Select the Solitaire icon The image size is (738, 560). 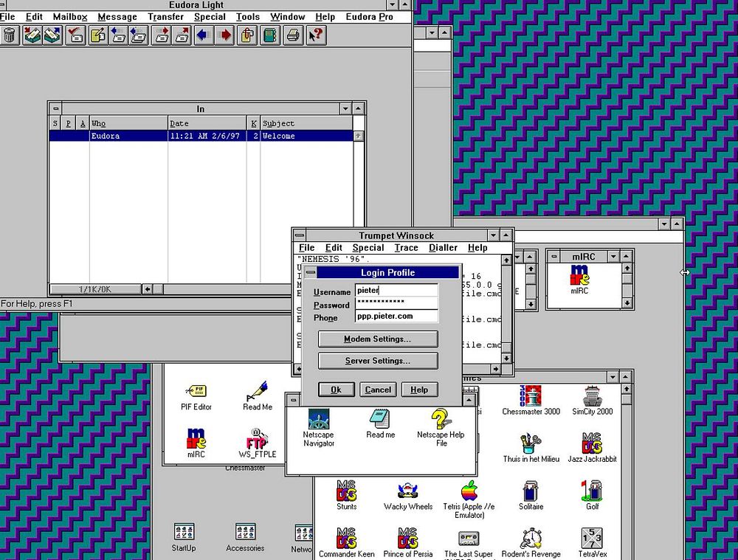pyautogui.click(x=531, y=496)
